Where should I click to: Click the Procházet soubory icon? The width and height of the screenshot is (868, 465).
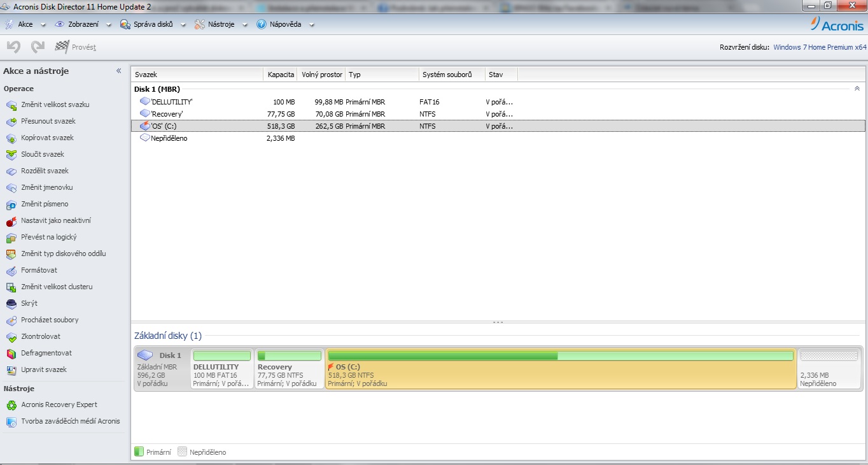(11, 320)
